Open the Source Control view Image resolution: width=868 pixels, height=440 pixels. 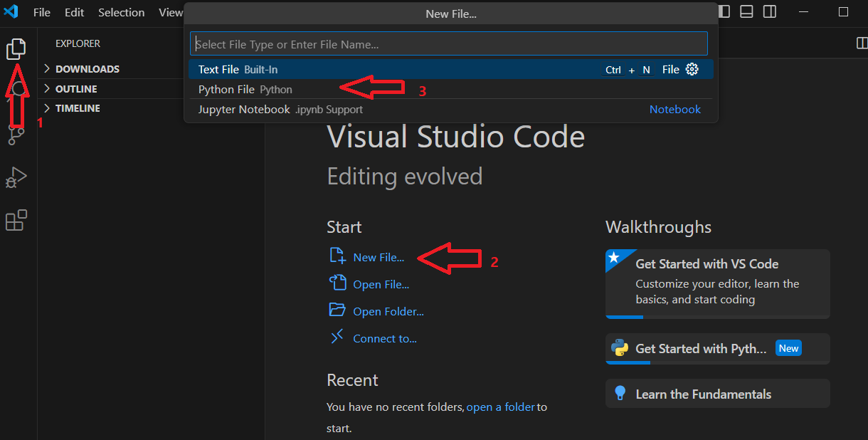click(16, 134)
